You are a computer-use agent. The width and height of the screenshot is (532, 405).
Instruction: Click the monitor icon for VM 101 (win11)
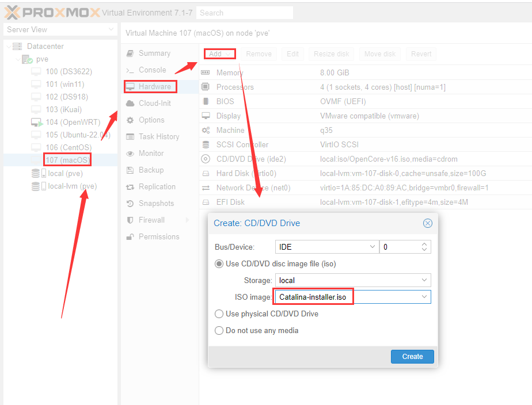tap(36, 85)
